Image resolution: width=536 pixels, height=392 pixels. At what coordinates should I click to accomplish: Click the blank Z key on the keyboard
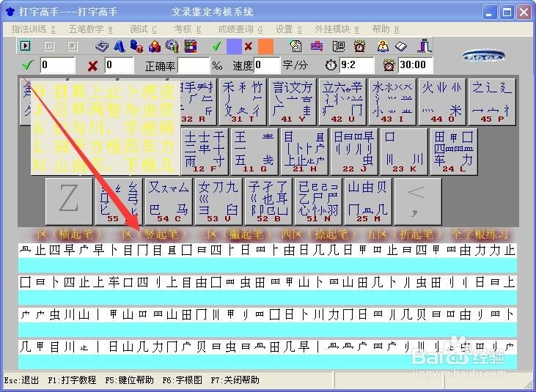point(69,201)
